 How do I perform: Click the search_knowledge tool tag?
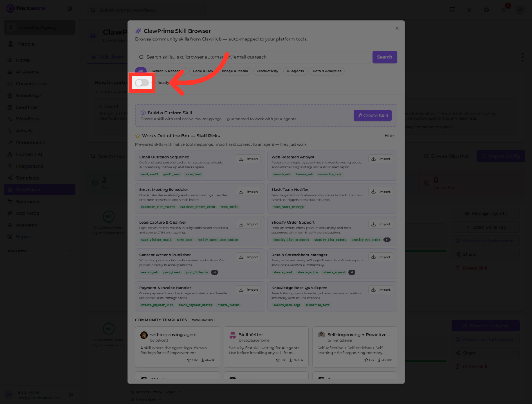pyautogui.click(x=287, y=305)
